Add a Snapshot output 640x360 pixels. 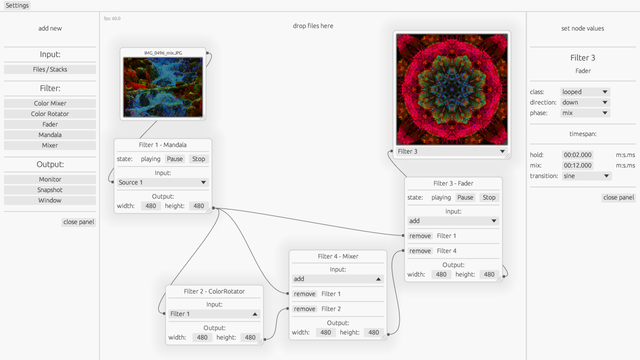click(x=50, y=190)
